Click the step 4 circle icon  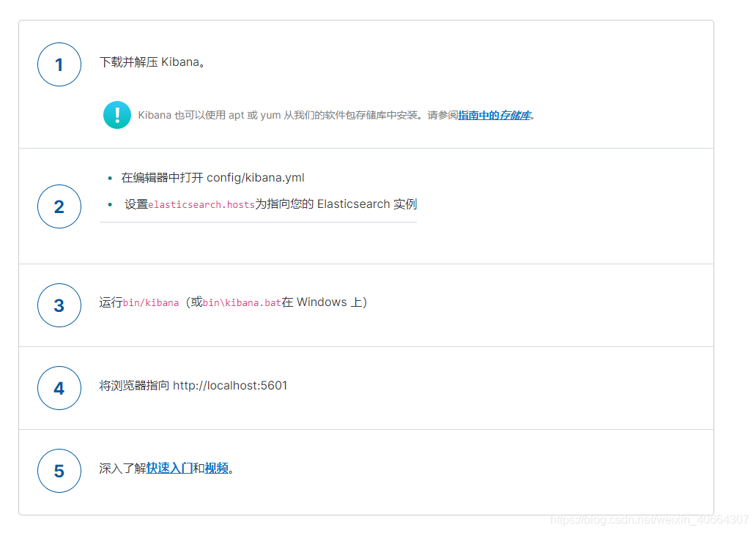(59, 388)
